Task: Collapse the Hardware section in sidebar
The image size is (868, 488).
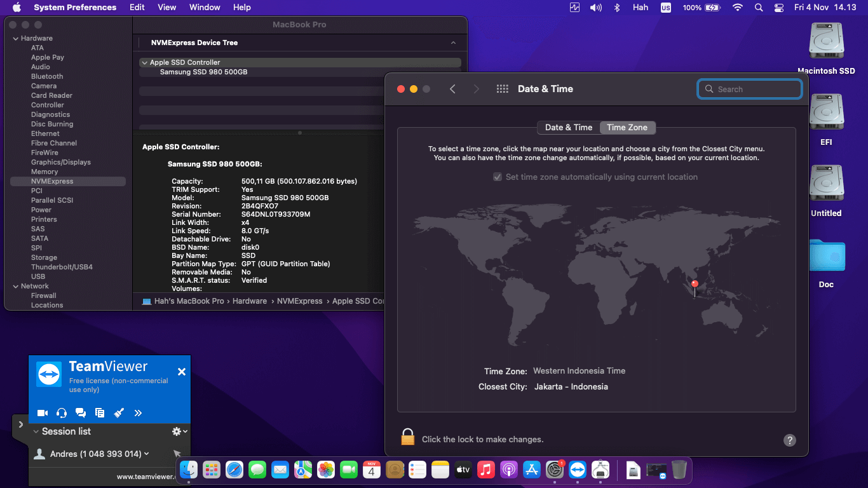Action: pyautogui.click(x=16, y=39)
